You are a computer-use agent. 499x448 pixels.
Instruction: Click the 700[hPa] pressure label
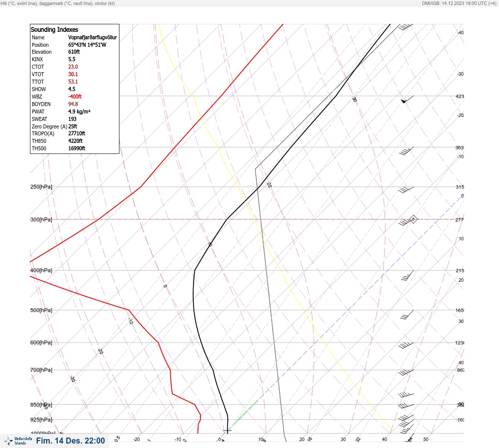point(41,370)
